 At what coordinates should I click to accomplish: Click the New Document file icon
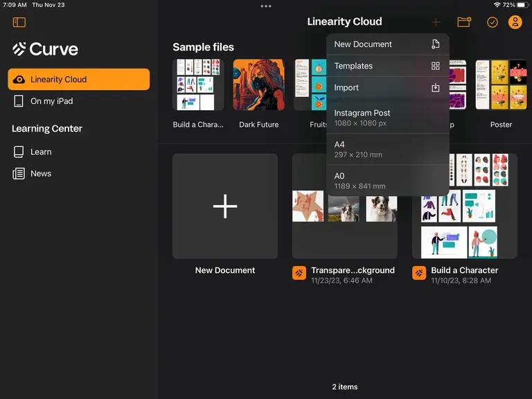click(435, 44)
